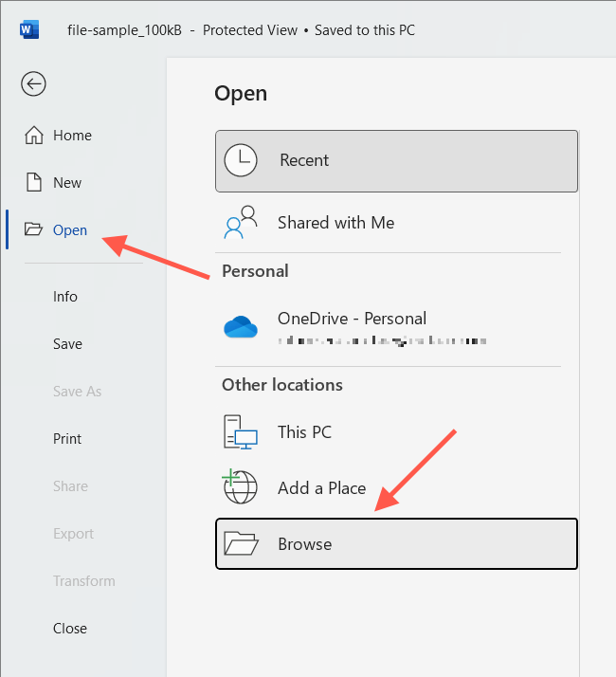Click the Browse folder icon

(241, 543)
